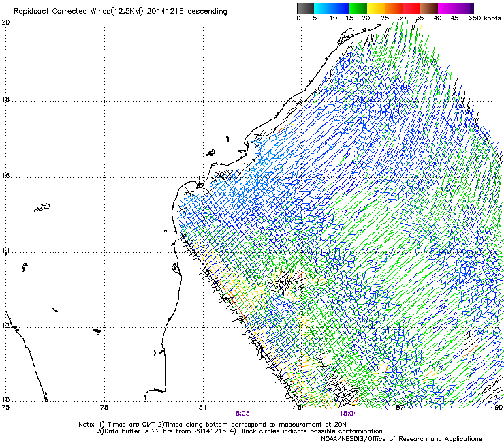Click the orange 25–30 knots legend swatch
504x443 pixels.
394,8
